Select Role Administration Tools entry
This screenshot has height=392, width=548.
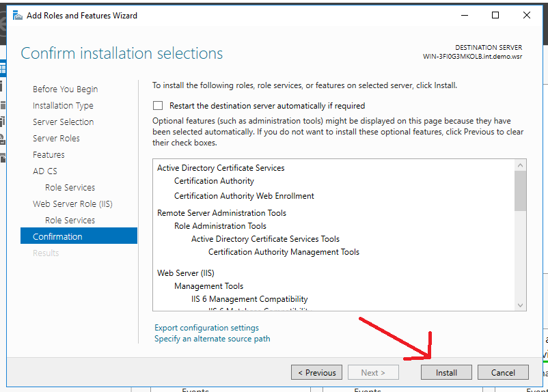pos(220,226)
